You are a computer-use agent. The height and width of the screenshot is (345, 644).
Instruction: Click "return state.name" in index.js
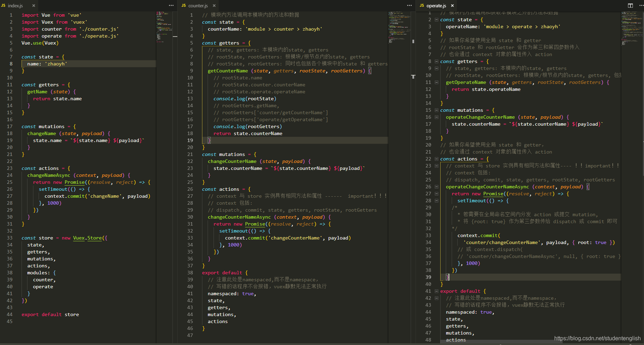(57, 99)
